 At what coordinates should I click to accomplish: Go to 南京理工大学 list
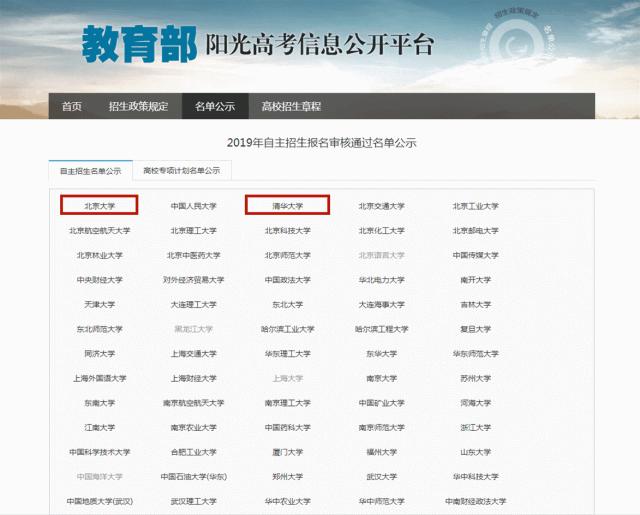(x=288, y=403)
